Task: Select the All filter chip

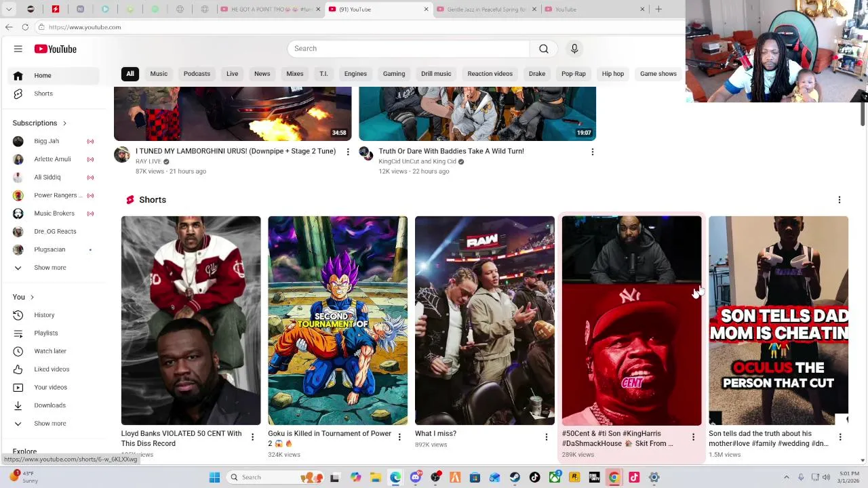Action: tap(130, 74)
